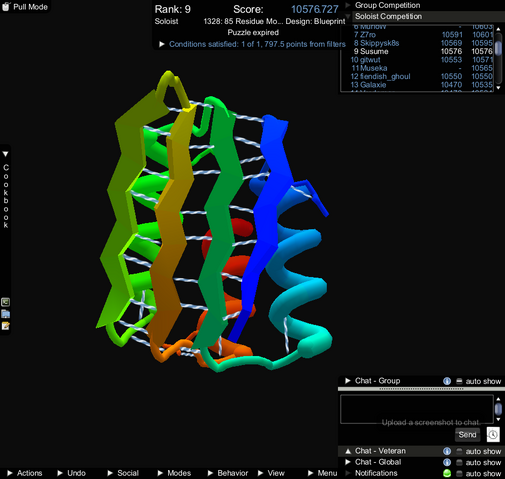The height and width of the screenshot is (479, 505).
Task: Click the leaderboard scrollbar thumb
Action: coord(498,48)
